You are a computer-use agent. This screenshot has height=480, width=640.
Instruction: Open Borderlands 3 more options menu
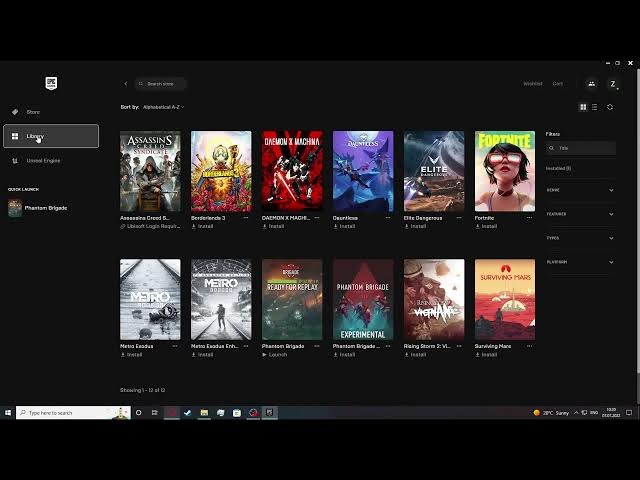[246, 218]
